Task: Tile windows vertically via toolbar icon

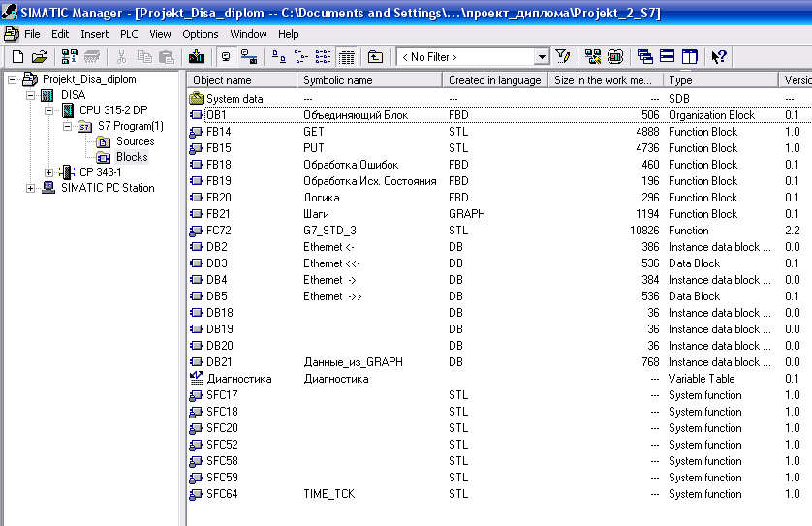Action: click(690, 57)
